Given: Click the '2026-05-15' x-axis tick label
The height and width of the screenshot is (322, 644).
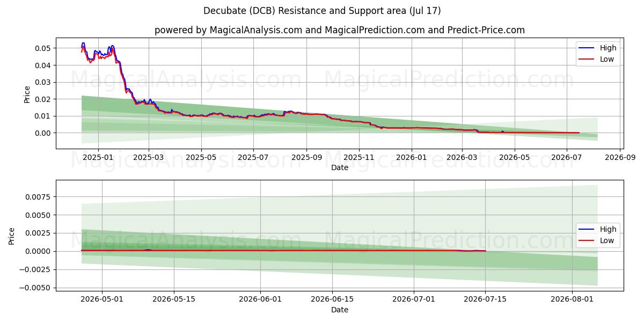Looking at the screenshot, I should [x=174, y=299].
